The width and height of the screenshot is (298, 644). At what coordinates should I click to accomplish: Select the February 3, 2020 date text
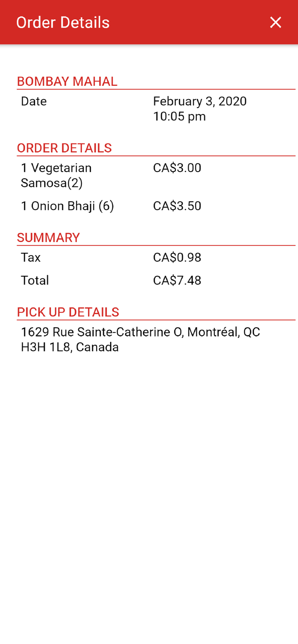200,101
